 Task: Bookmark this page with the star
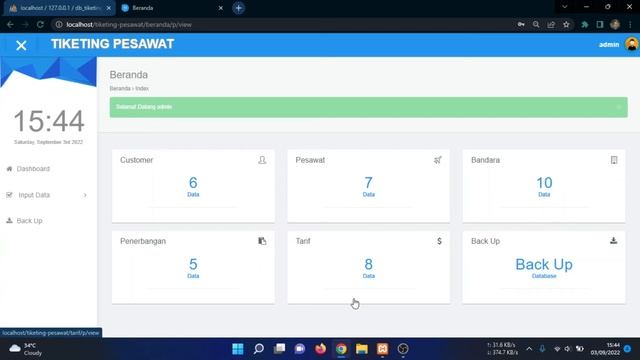tap(566, 24)
